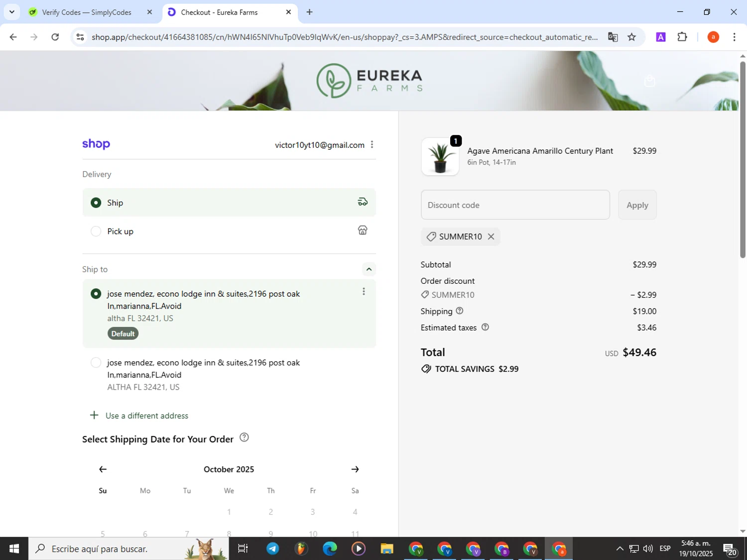Select the Pick up delivery option
Image resolution: width=747 pixels, height=560 pixels.
coord(229,231)
